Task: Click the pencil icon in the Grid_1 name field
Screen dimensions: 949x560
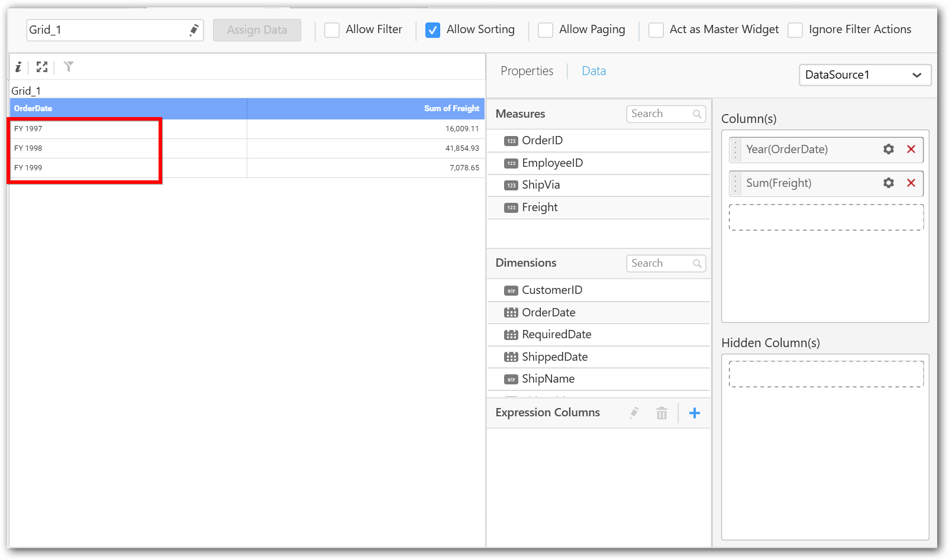Action: click(193, 30)
